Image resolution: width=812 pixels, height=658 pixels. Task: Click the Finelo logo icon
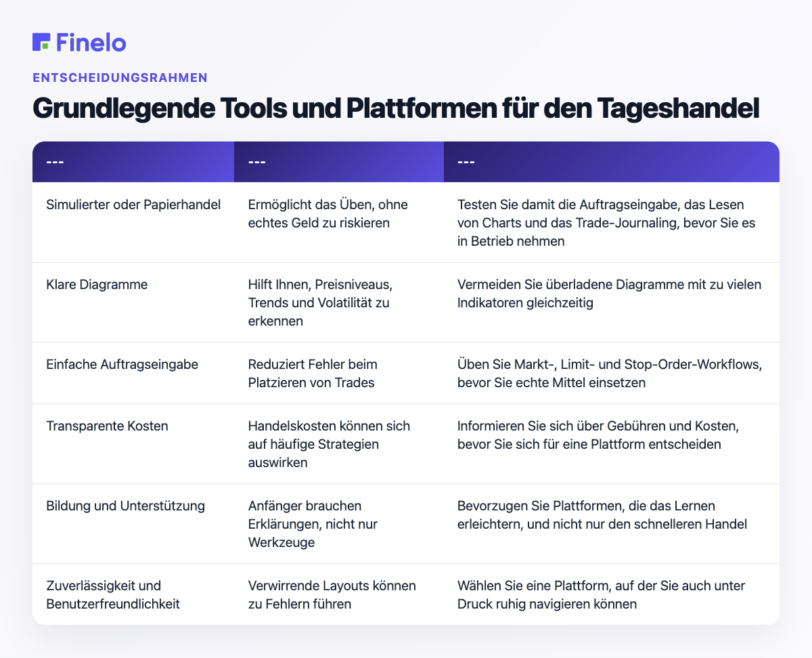[41, 42]
